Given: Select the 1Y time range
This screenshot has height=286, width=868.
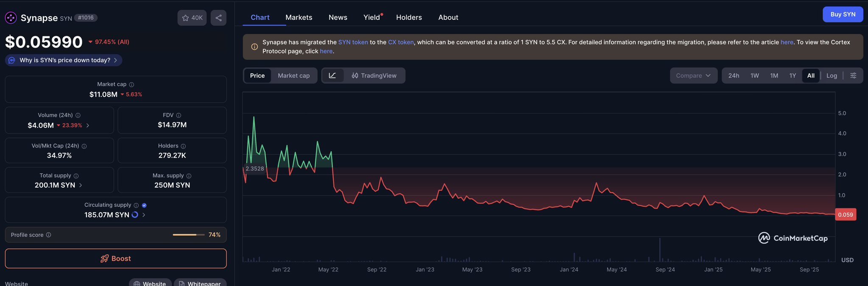Looking at the screenshot, I should (793, 75).
